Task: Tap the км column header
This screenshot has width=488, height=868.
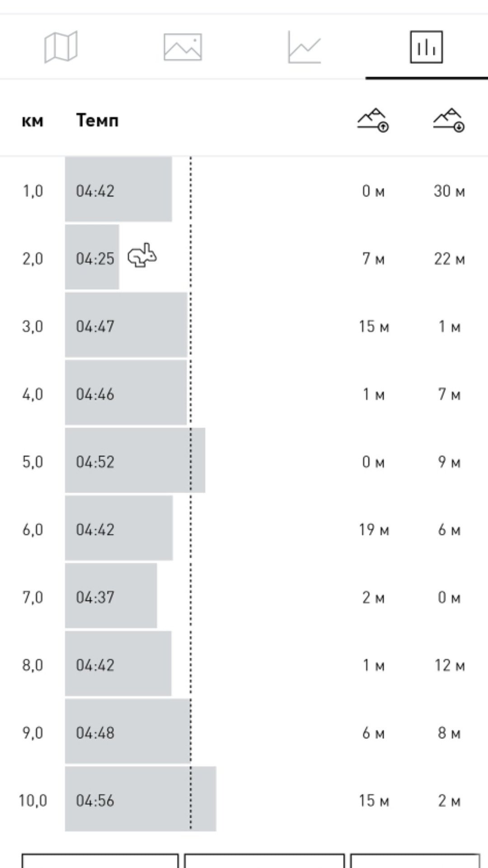Action: [33, 121]
